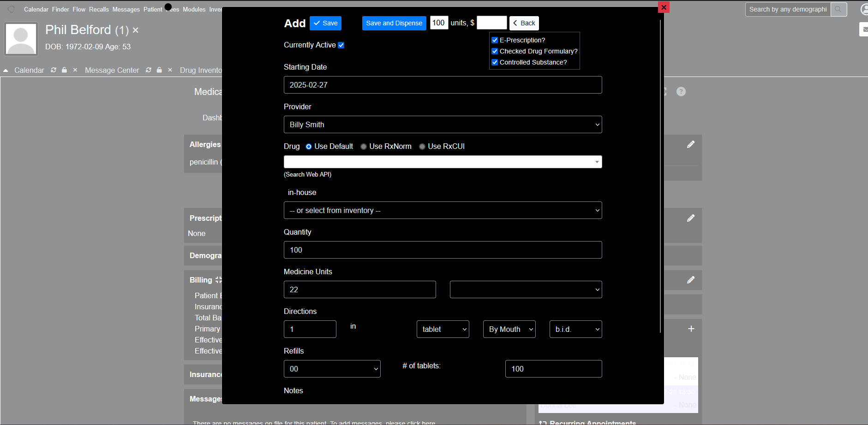Edit Allergies section with the pencil icon
Screen dimensions: 868x425
(691, 144)
